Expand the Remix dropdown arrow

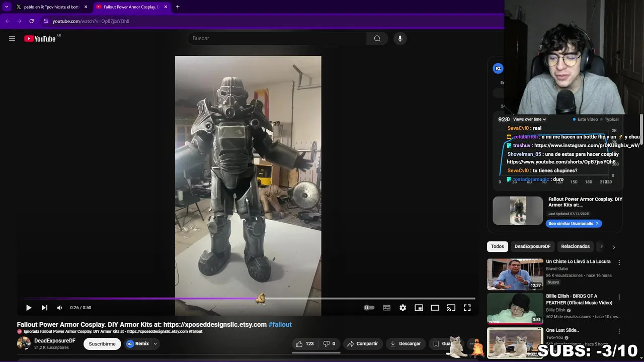tap(155, 344)
